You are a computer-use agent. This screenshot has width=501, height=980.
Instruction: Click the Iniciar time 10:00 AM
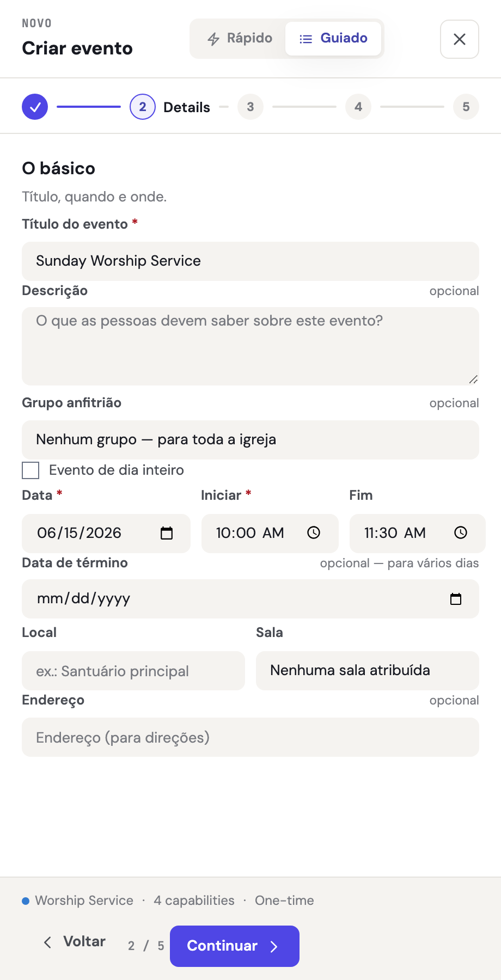point(270,534)
